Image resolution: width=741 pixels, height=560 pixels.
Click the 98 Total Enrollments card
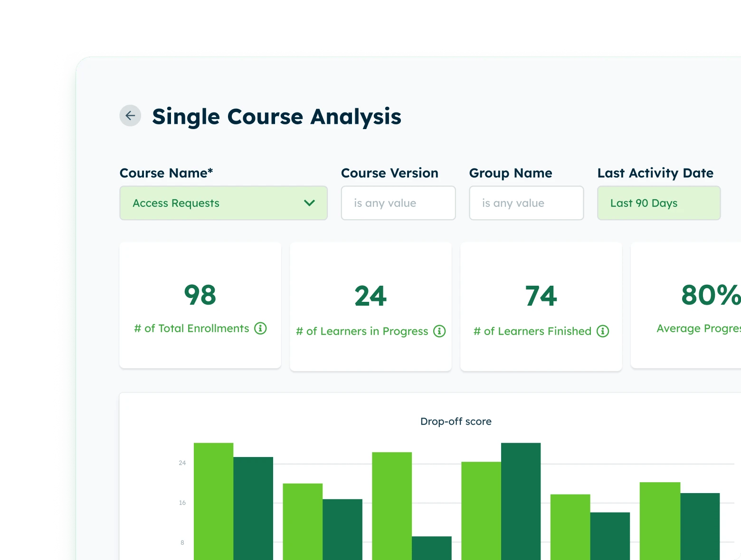pyautogui.click(x=200, y=305)
